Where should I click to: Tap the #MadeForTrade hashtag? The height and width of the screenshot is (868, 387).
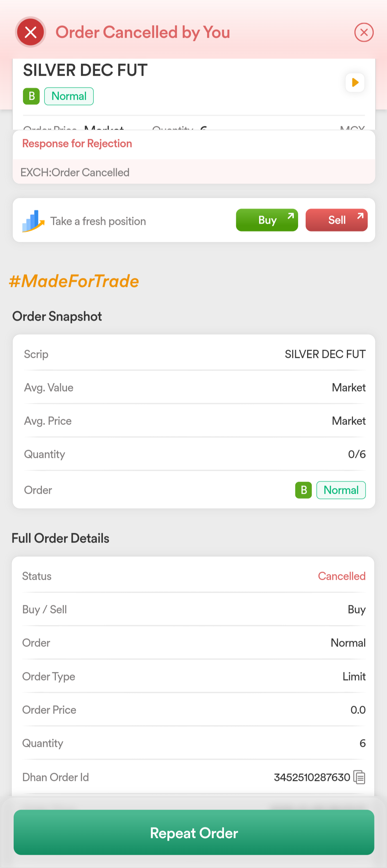click(x=74, y=281)
